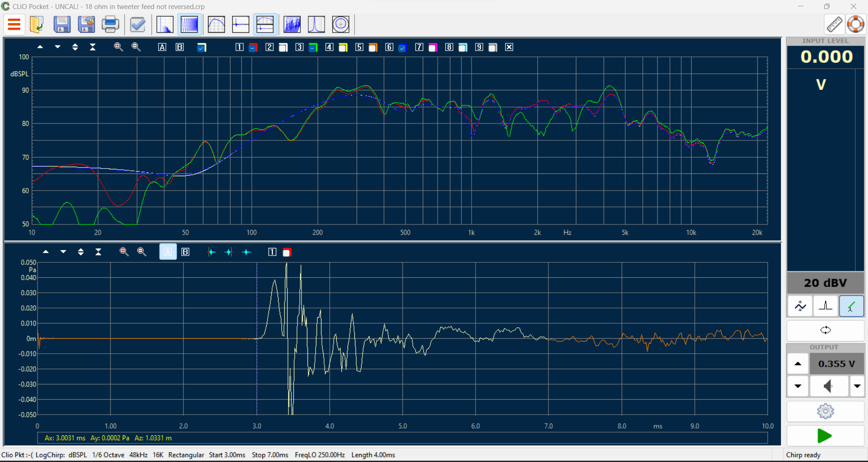Toggle red overlay 1 visibility
The width and height of the screenshot is (868, 462).
253,47
